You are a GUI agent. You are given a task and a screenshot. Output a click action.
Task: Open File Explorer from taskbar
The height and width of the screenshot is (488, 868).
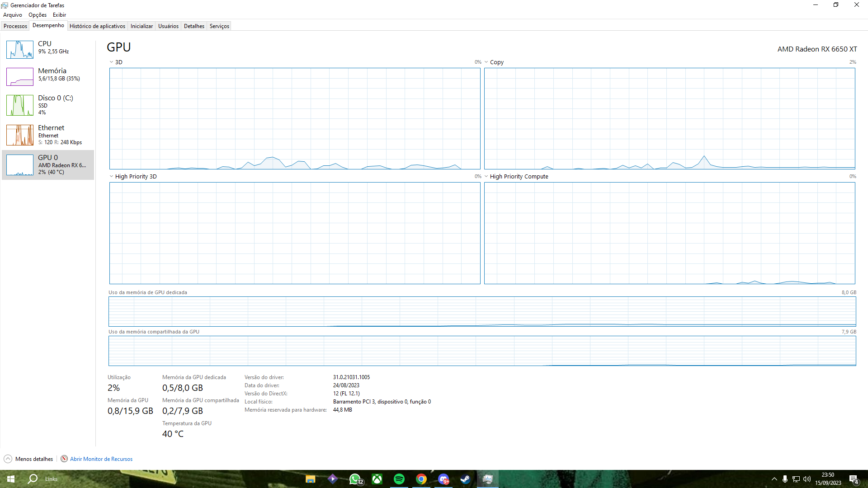pos(310,479)
